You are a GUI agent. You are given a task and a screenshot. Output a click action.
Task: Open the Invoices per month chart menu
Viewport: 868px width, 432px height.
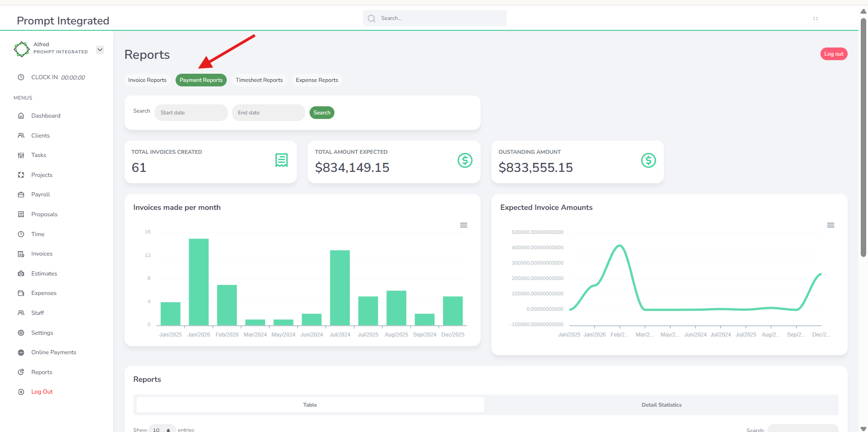point(463,225)
